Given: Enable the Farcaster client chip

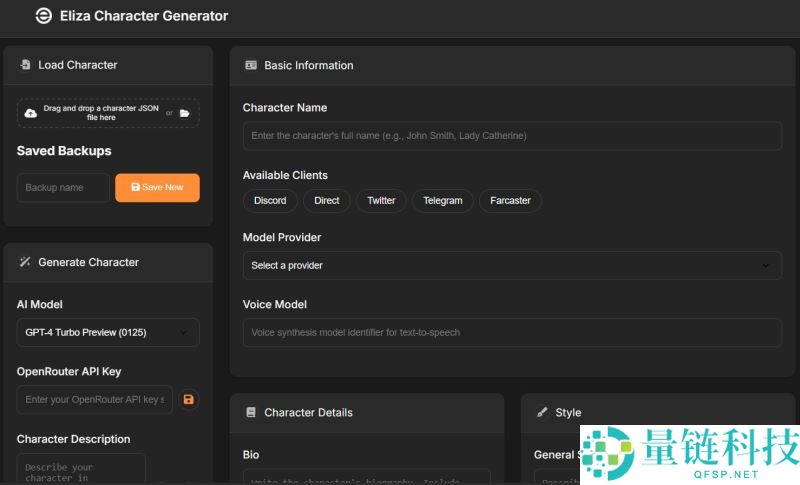Looking at the screenshot, I should click(x=510, y=201).
